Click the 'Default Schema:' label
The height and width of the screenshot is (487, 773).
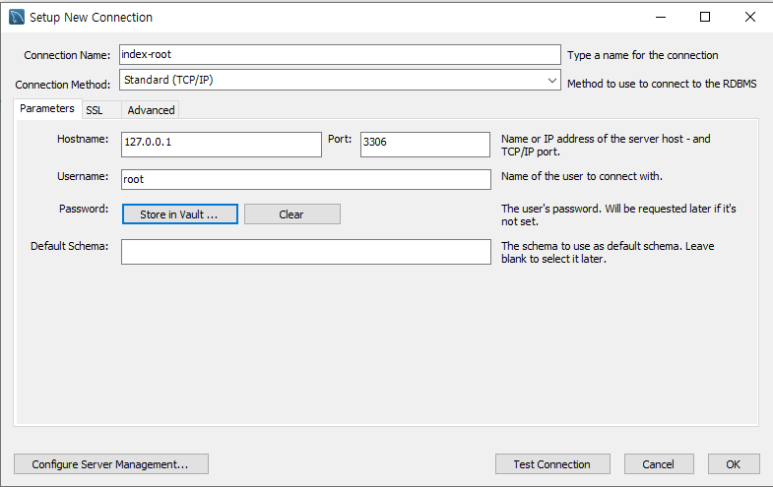[x=70, y=246]
